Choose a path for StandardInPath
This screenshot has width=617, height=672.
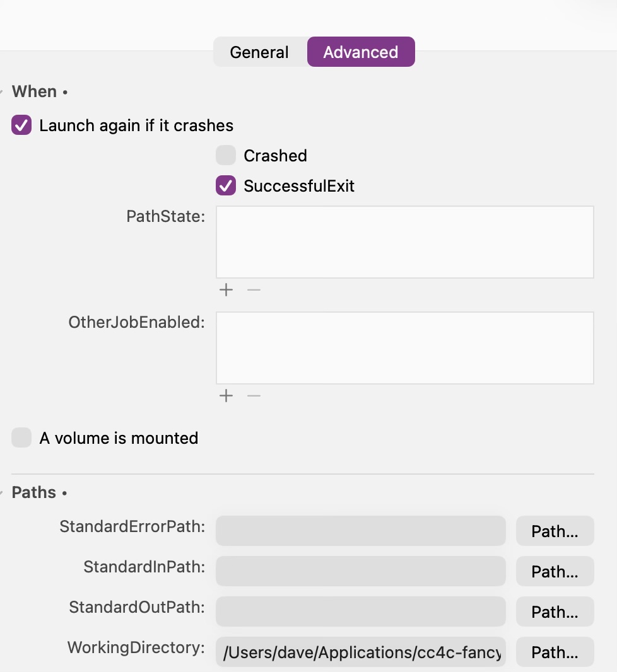(x=555, y=572)
